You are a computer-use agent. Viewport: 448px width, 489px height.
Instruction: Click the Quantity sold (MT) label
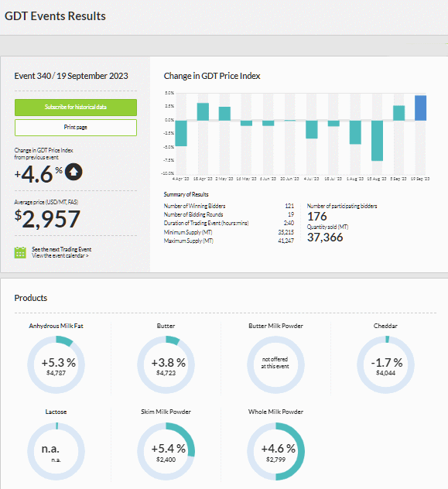point(327,227)
